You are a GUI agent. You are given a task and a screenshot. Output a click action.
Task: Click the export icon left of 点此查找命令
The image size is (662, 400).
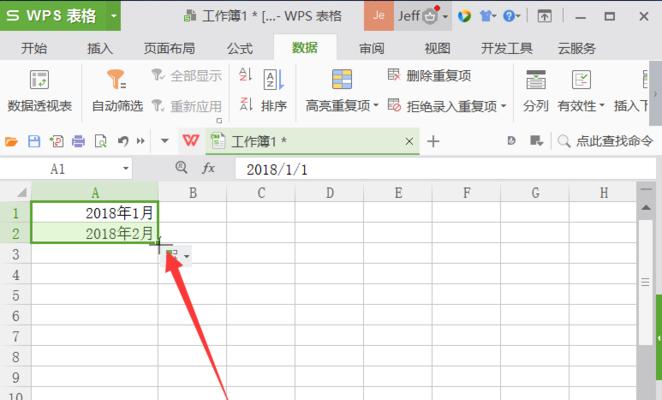coord(536,141)
